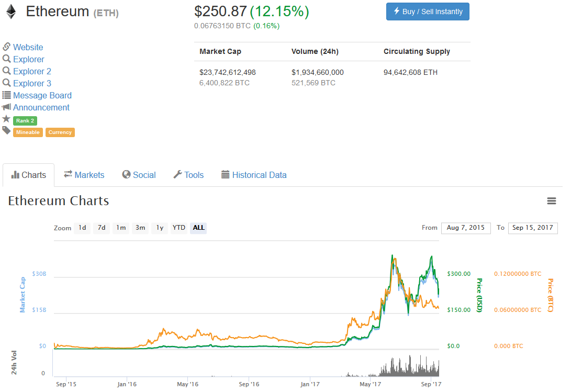Click the orange Mineable tag

coord(28,132)
